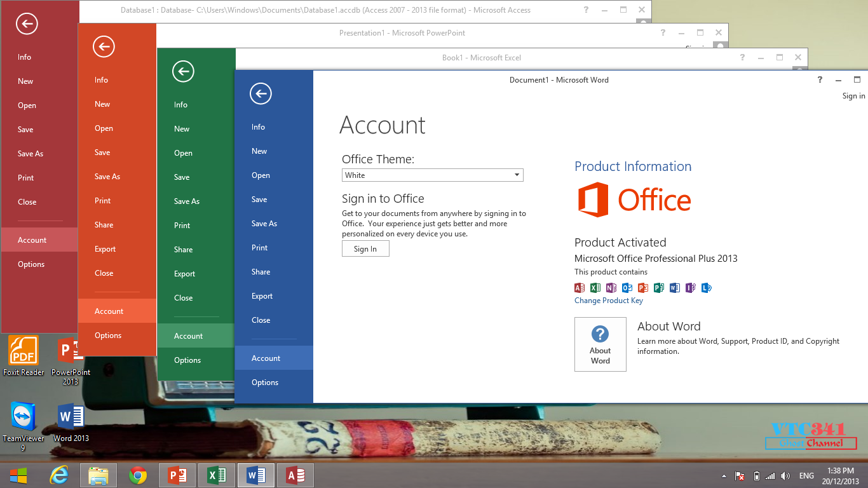Show hidden system tray icons arrow
The width and height of the screenshot is (868, 488).
click(x=724, y=476)
